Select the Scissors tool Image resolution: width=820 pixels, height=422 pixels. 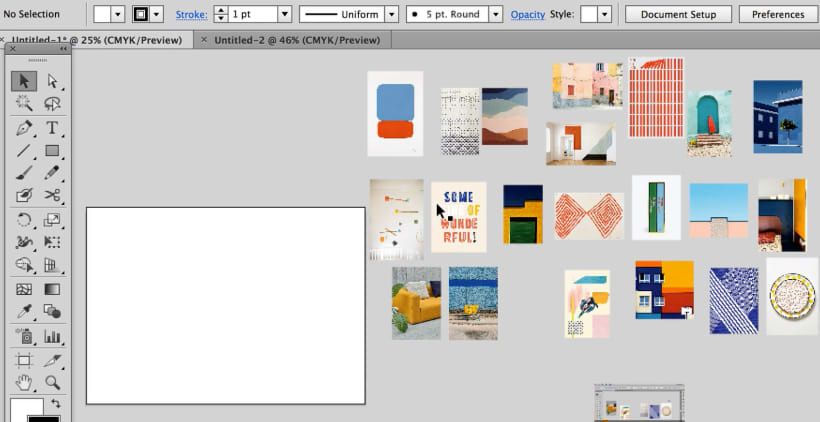52,196
